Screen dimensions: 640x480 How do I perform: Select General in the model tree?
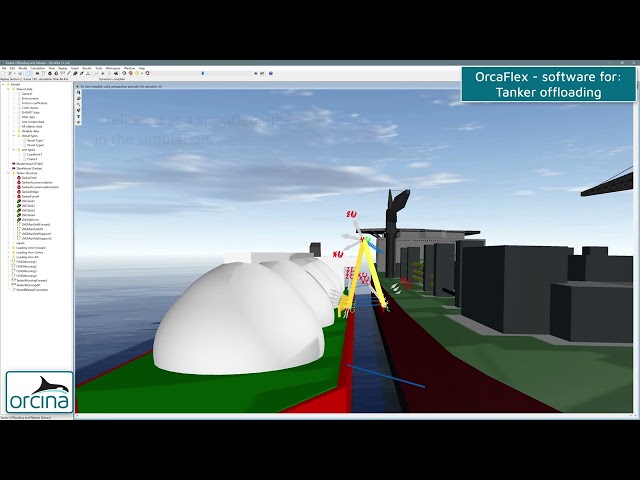[x=26, y=94]
